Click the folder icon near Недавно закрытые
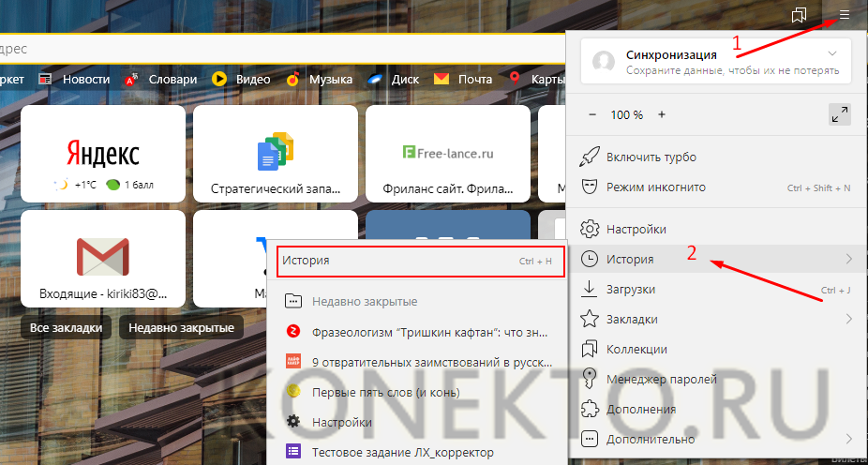Screen dimensions: 868x465 pyautogui.click(x=292, y=302)
